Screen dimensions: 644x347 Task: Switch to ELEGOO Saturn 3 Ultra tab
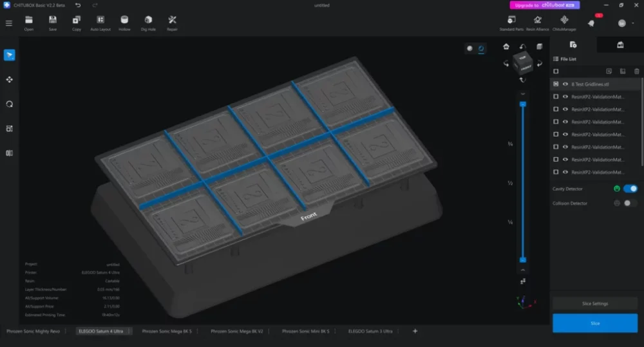(370, 332)
